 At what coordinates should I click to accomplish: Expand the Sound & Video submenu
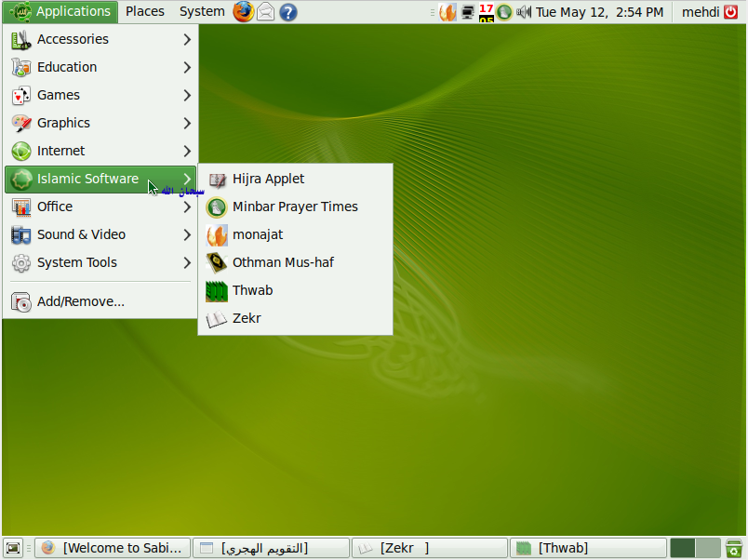pyautogui.click(x=82, y=234)
